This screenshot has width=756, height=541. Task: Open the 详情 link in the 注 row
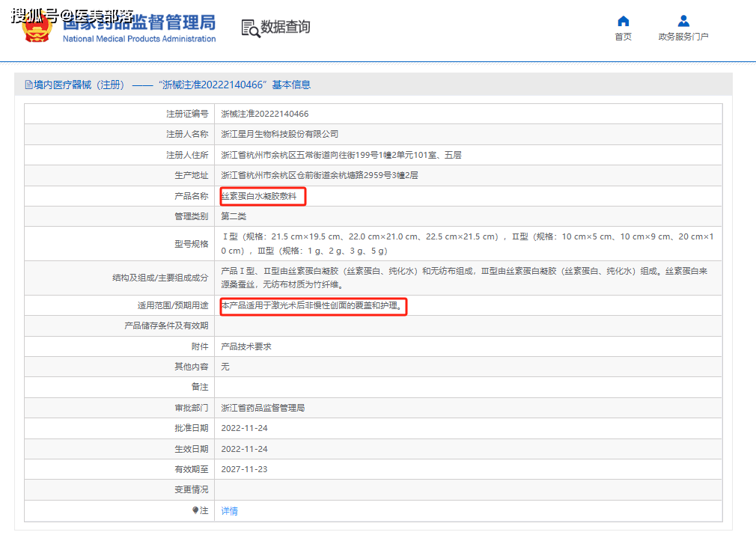pyautogui.click(x=229, y=511)
